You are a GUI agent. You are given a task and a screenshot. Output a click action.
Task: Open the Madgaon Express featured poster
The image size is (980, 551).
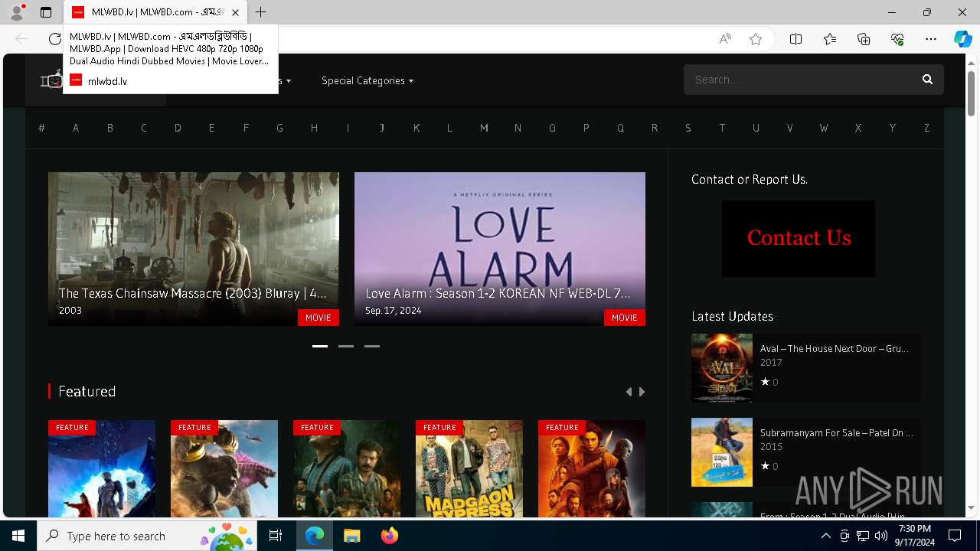(x=469, y=469)
